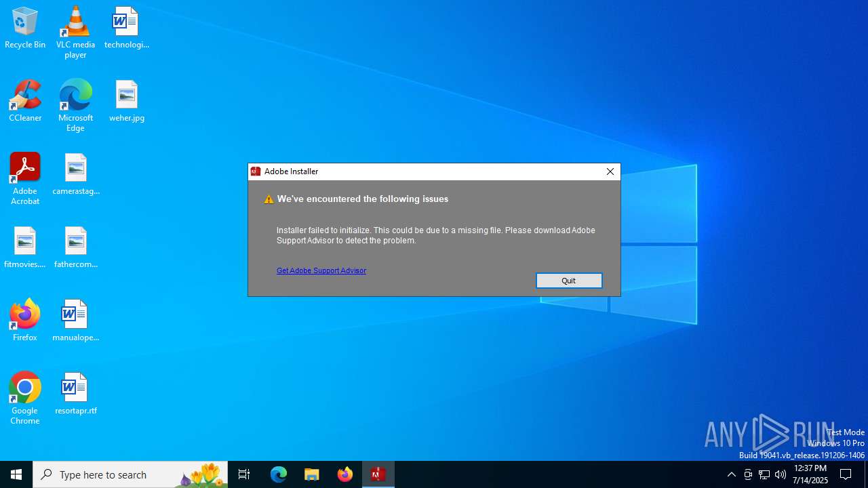The height and width of the screenshot is (488, 868).
Task: Select the Firefox desktop shortcut
Action: click(x=25, y=321)
